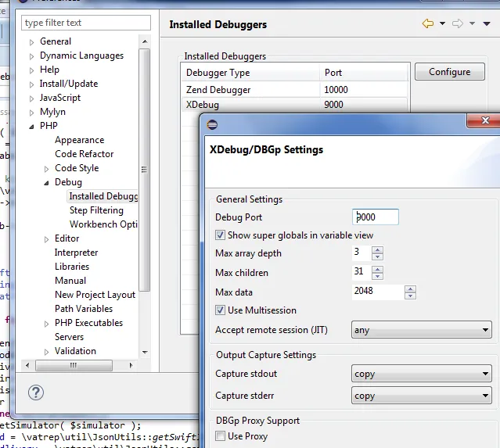Enable Use Proxy checkbox
The height and width of the screenshot is (448, 500).
(220, 435)
